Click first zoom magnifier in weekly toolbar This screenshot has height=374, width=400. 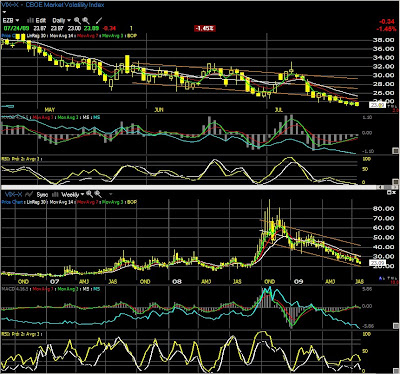pos(89,194)
